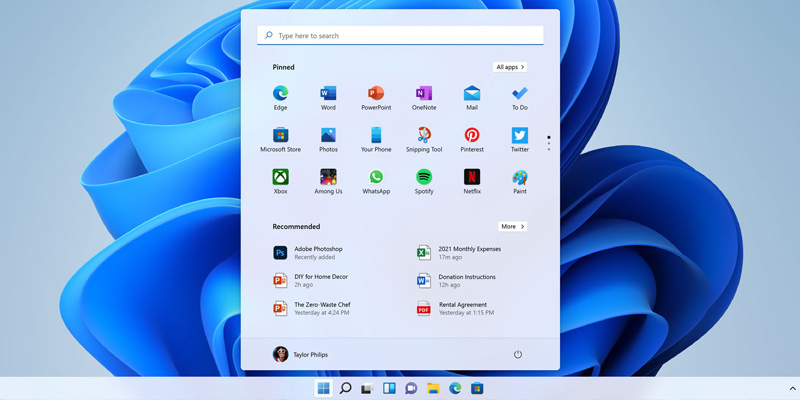
Task: Open PowerPoint in the pinned grid
Action: 376,94
